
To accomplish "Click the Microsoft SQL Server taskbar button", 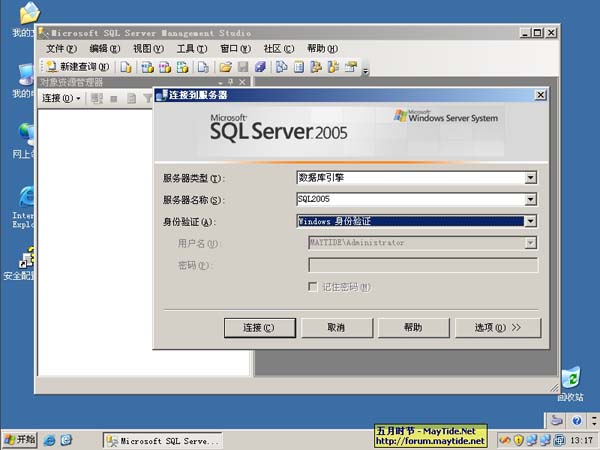I will click(163, 440).
